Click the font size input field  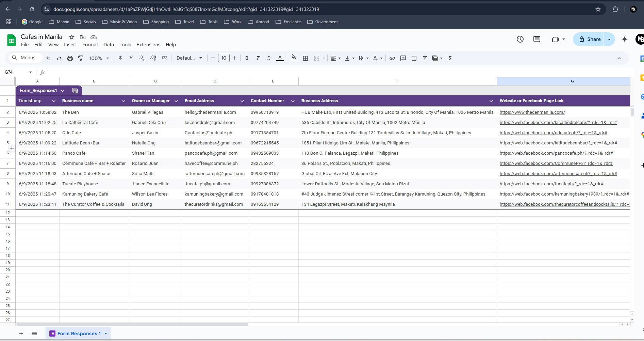coord(224,58)
